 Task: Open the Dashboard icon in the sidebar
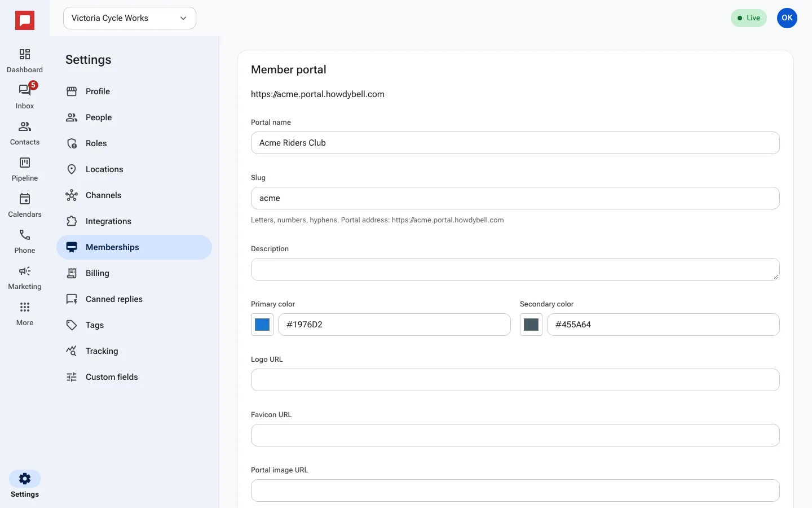pyautogui.click(x=25, y=54)
